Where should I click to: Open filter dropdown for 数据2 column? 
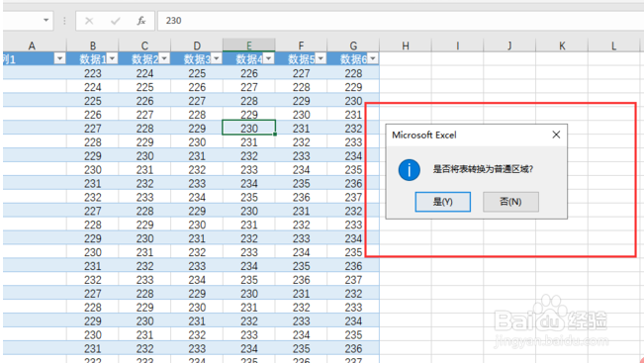[164, 58]
